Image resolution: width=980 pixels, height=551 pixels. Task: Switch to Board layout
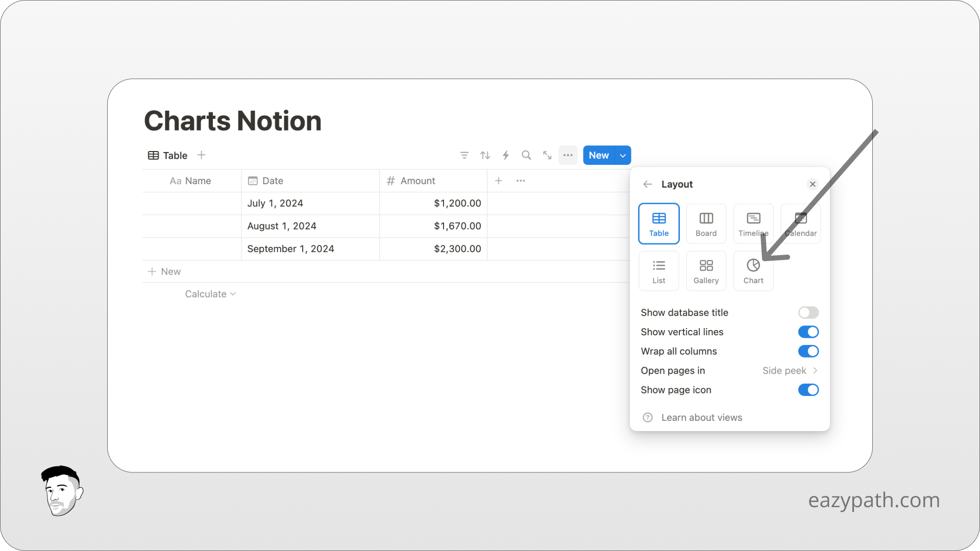tap(706, 223)
